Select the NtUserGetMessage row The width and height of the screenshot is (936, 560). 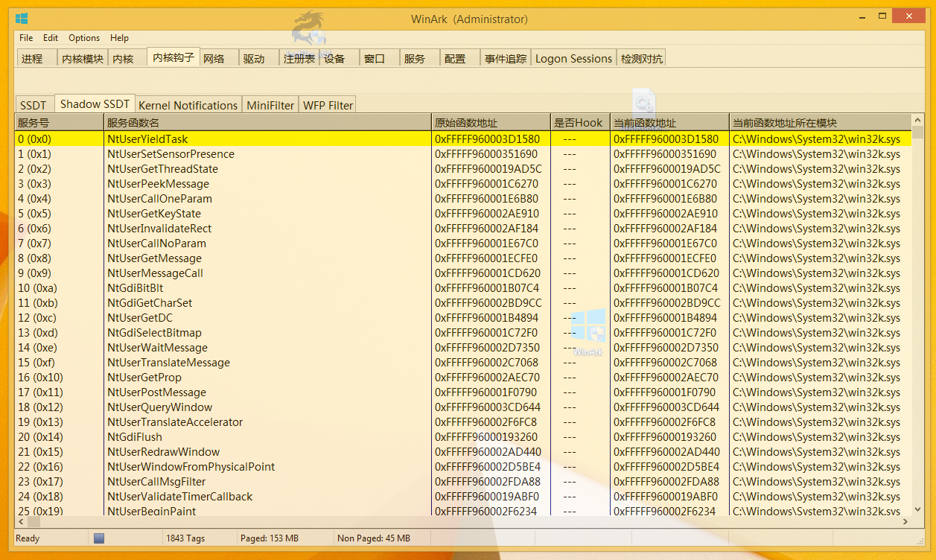(463, 258)
